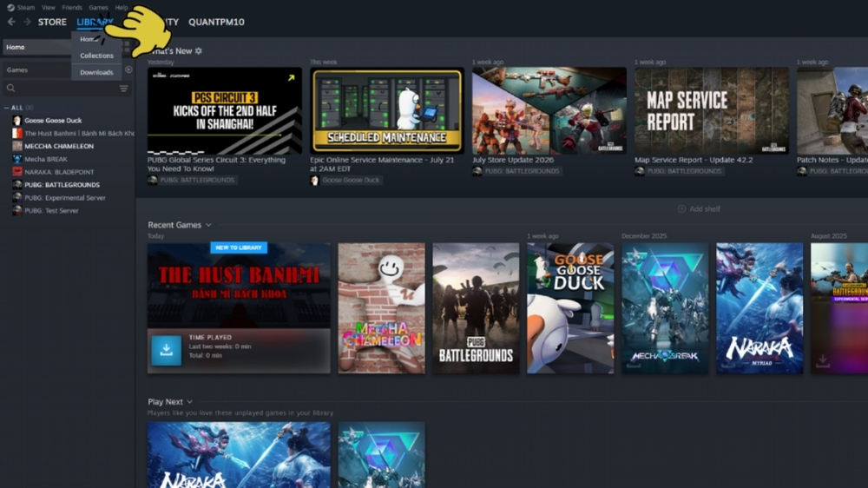Open the Naraka cover in Play Next

(x=239, y=455)
